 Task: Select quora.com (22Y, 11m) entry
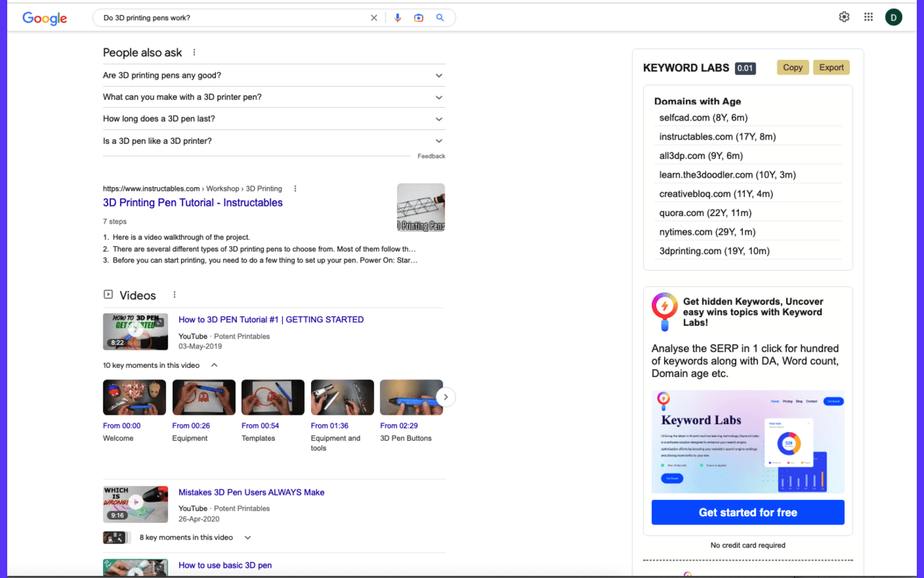[705, 212]
